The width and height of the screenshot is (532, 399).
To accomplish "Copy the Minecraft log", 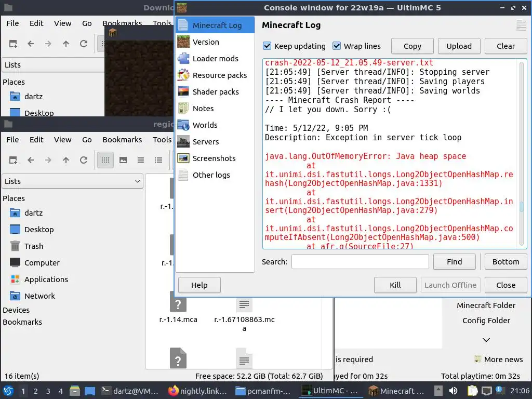I will click(x=412, y=46).
